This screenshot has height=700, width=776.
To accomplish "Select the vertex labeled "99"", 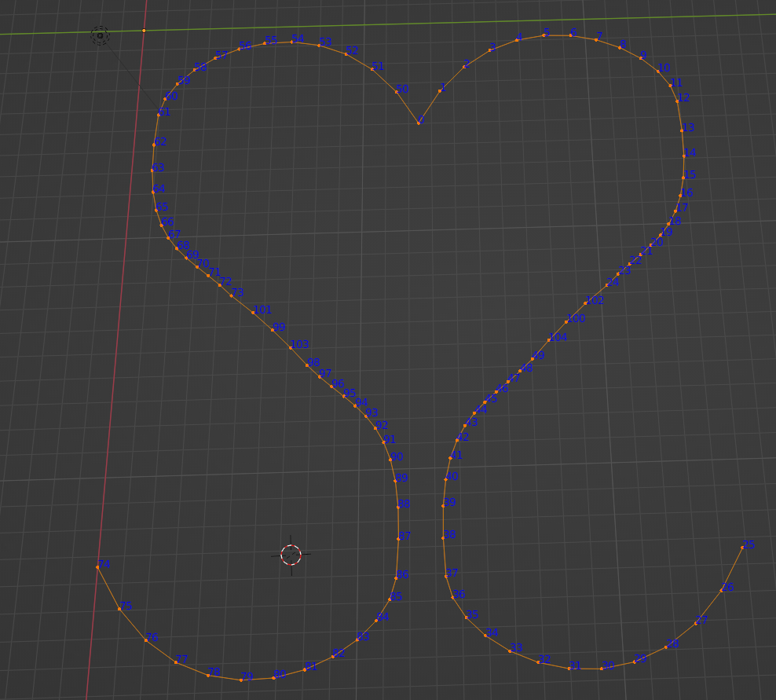I will [273, 330].
